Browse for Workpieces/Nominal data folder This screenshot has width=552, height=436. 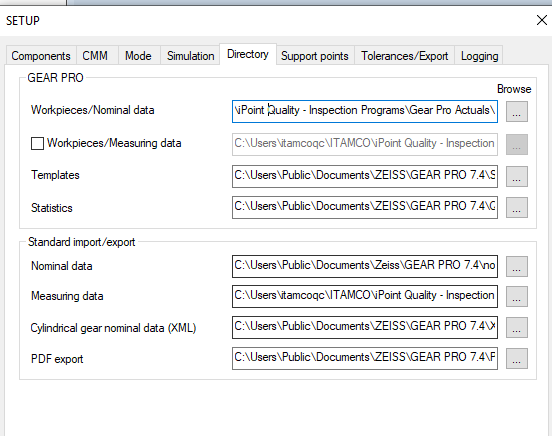click(517, 111)
